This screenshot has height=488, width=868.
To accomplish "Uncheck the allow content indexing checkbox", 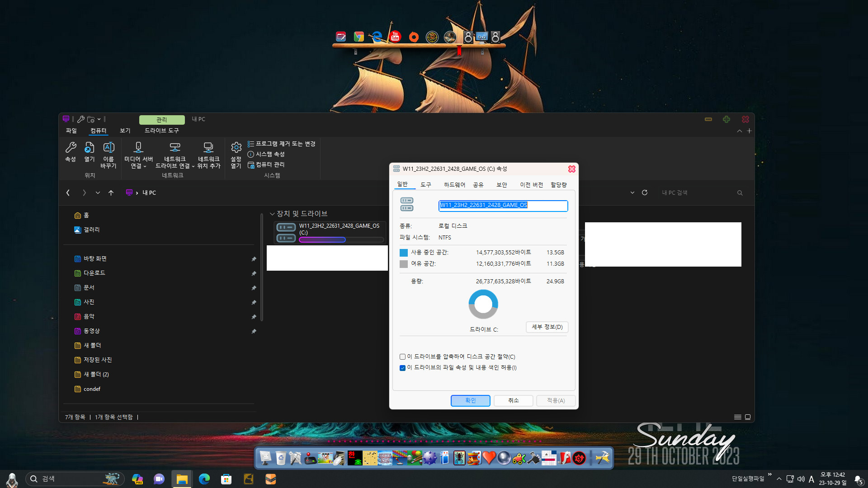I will coord(402,368).
